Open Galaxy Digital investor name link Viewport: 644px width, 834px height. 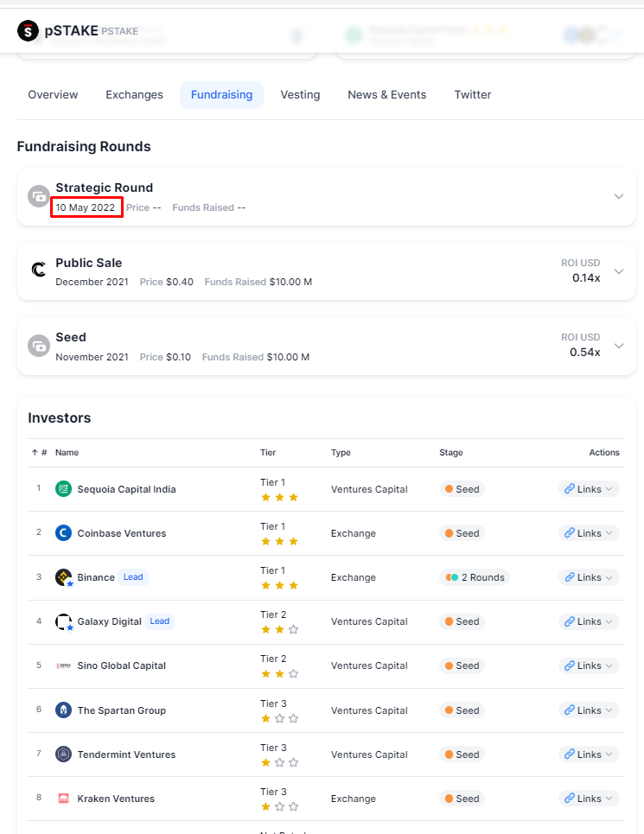coord(110,621)
